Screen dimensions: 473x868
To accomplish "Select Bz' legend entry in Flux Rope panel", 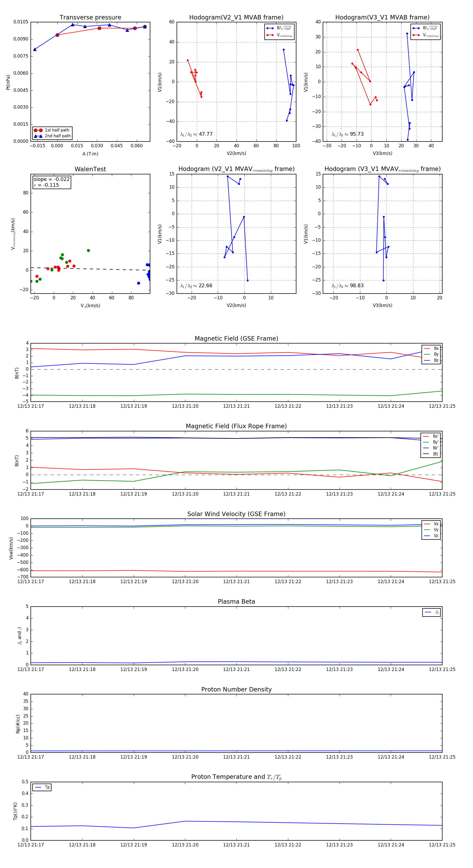I will (431, 448).
